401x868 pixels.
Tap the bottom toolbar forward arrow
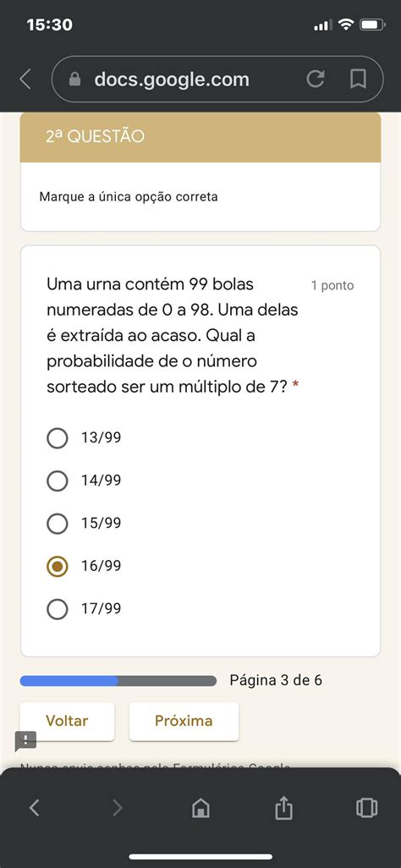[118, 808]
